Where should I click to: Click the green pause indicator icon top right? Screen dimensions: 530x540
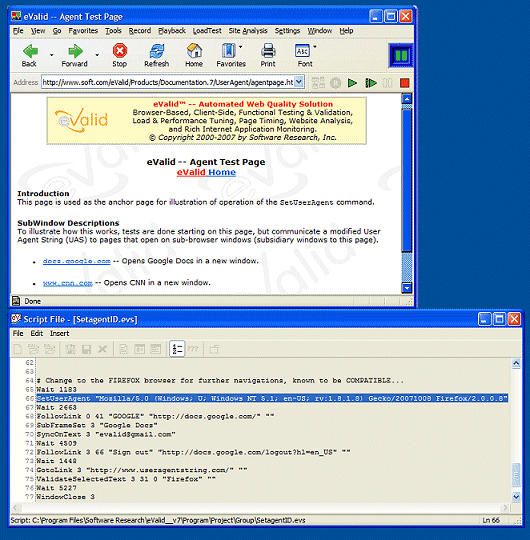point(401,55)
